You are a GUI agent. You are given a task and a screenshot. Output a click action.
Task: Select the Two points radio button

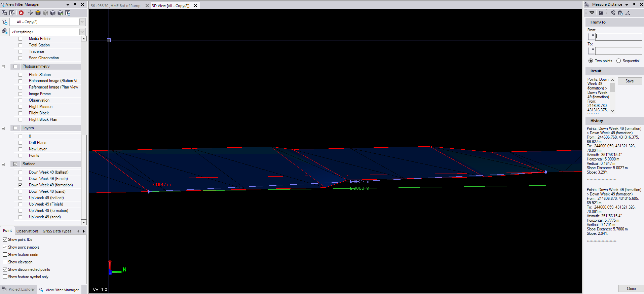click(591, 61)
